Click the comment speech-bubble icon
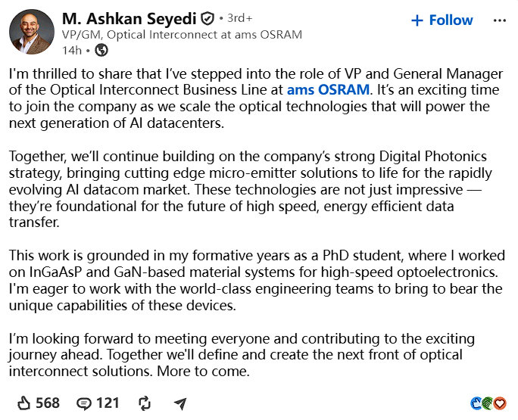This screenshot has width=518, height=420. (84, 404)
